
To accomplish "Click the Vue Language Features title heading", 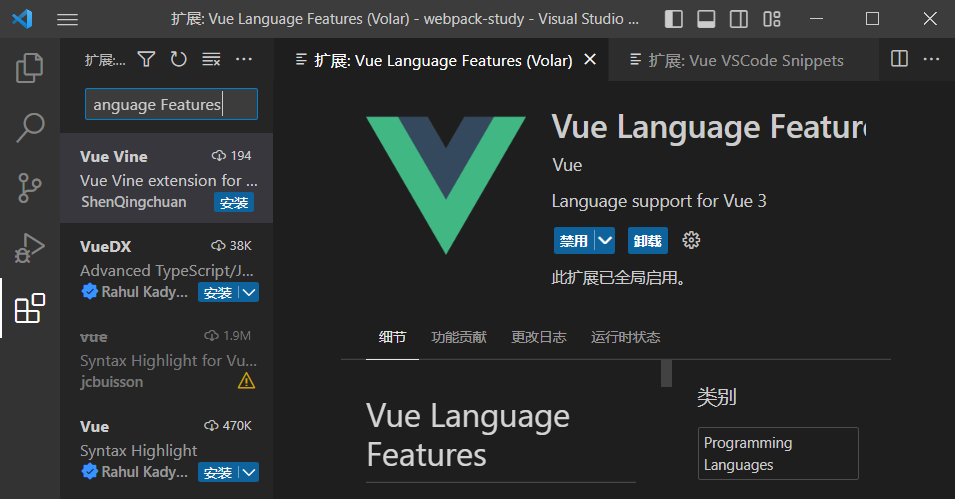I will pos(708,127).
